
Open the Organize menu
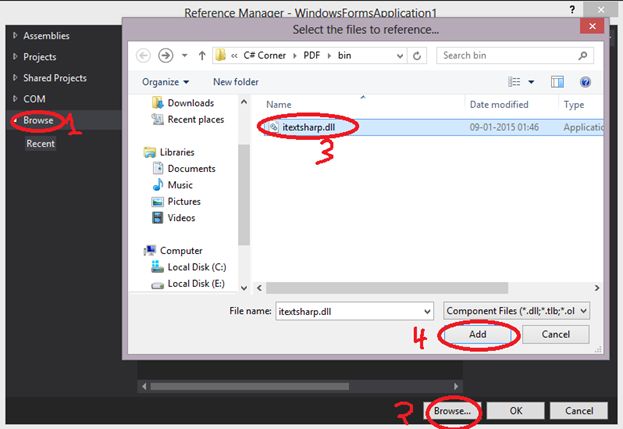(165, 82)
